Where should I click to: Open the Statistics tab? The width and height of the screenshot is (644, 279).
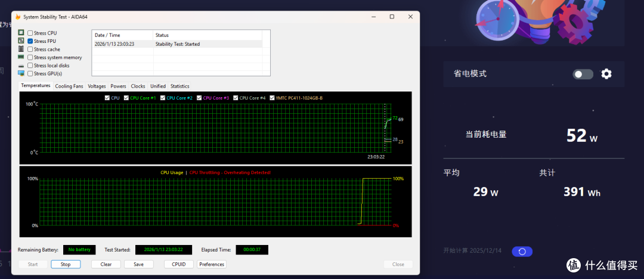[x=180, y=86]
